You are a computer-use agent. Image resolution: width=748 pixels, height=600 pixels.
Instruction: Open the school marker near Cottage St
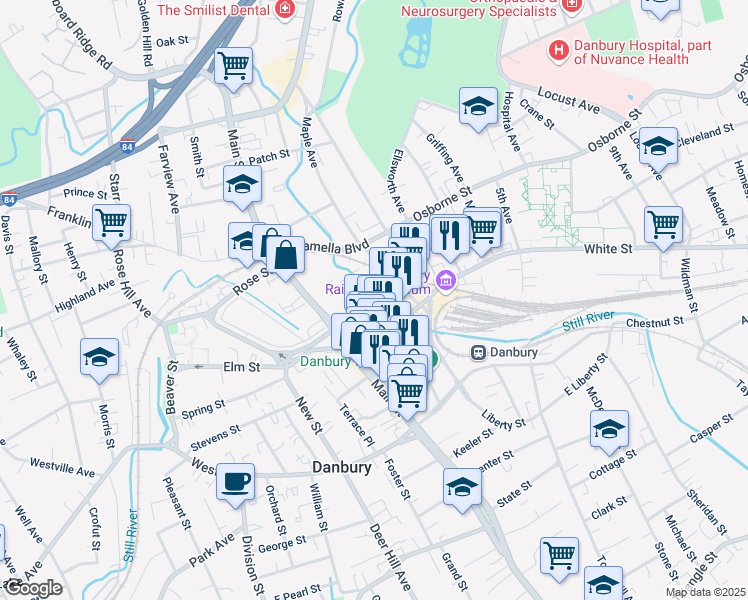pyautogui.click(x=609, y=430)
